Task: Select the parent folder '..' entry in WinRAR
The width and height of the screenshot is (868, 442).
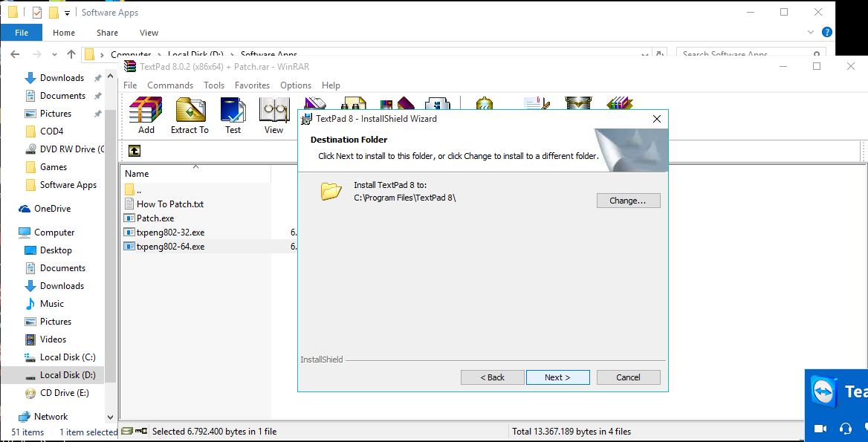Action: [132, 189]
